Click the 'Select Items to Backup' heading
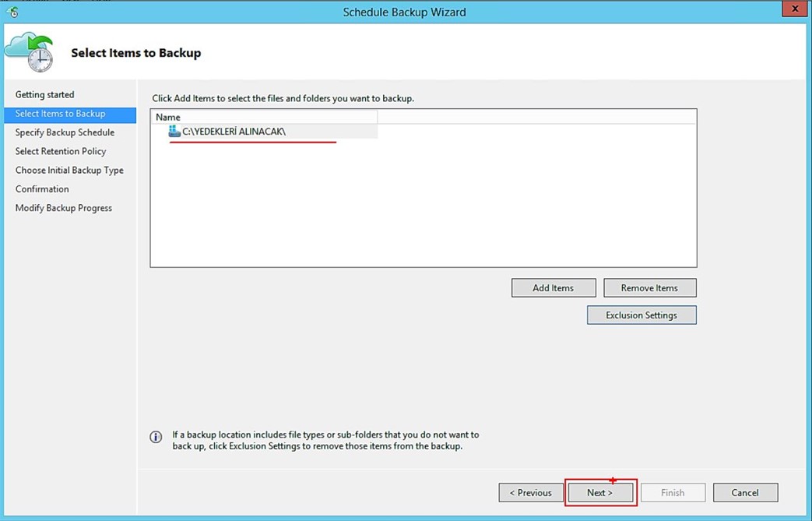 pos(135,53)
